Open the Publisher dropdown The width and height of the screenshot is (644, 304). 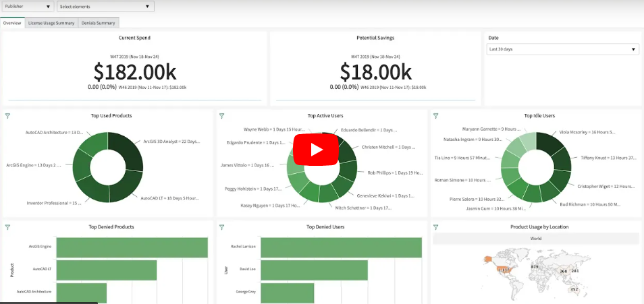pyautogui.click(x=28, y=7)
